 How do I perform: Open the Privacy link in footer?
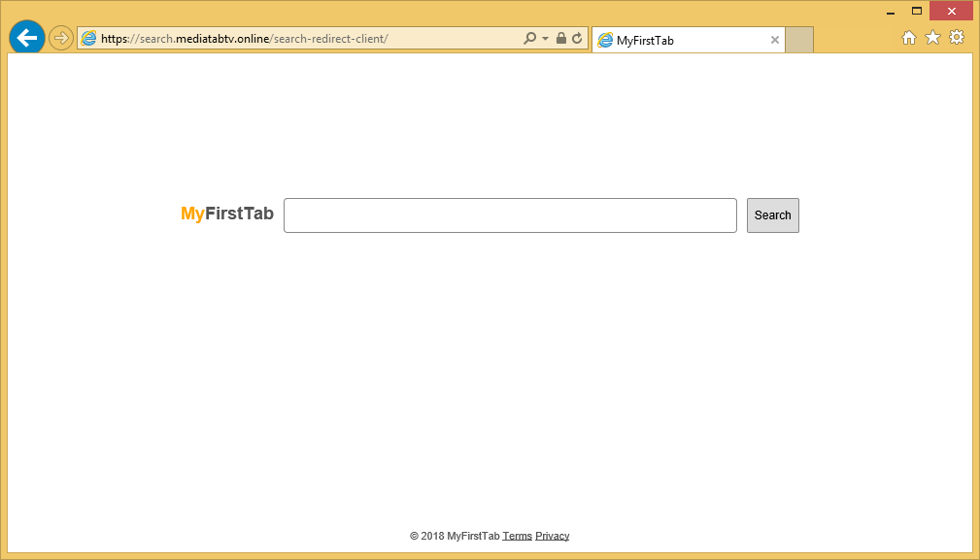552,536
